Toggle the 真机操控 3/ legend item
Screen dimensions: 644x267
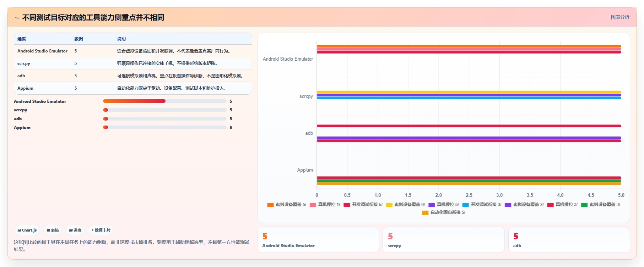[x=563, y=205]
